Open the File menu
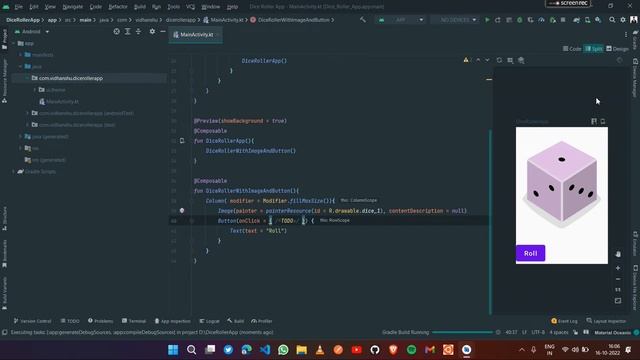Viewport: 640px width, 360px height. click(x=19, y=7)
